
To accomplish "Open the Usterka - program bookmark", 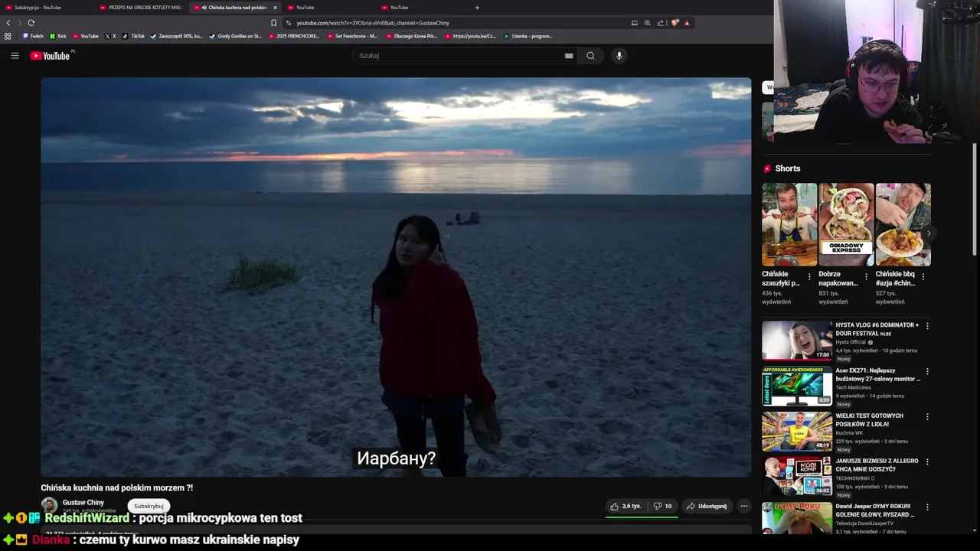I will tap(528, 36).
